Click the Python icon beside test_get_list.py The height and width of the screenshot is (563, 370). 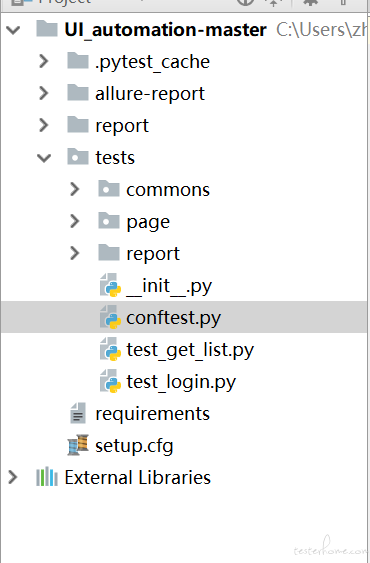pyautogui.click(x=110, y=349)
